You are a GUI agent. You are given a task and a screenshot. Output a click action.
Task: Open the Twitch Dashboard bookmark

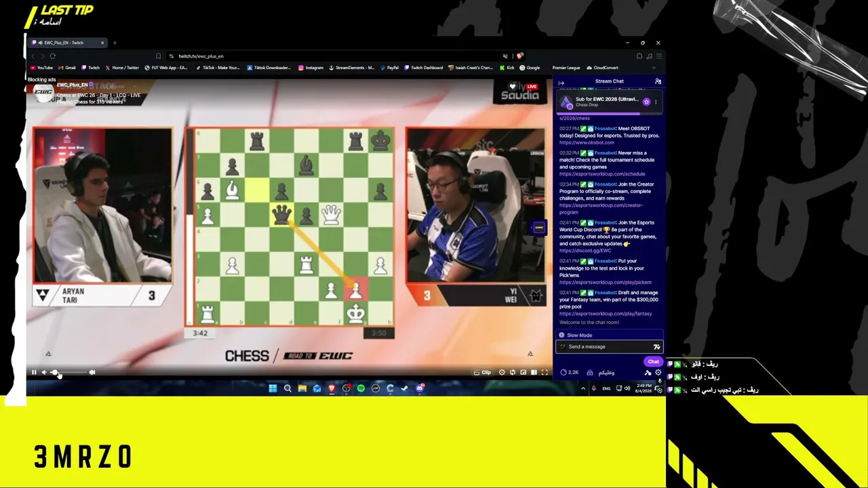click(423, 68)
